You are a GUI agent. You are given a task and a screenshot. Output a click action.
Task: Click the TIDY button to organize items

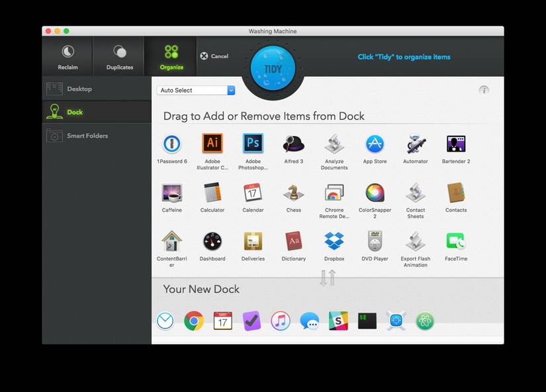pyautogui.click(x=273, y=66)
